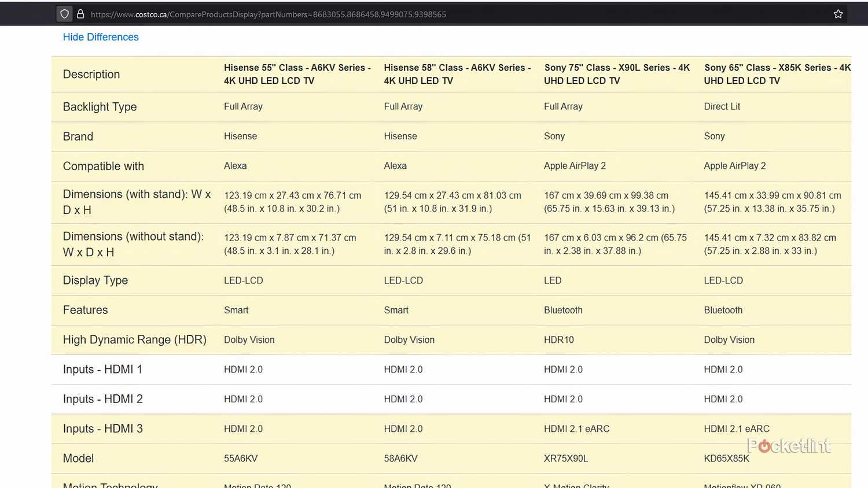The image size is (868, 488).
Task: Open Hisense 58" Class A6KV Series product title
Action: pyautogui.click(x=457, y=74)
